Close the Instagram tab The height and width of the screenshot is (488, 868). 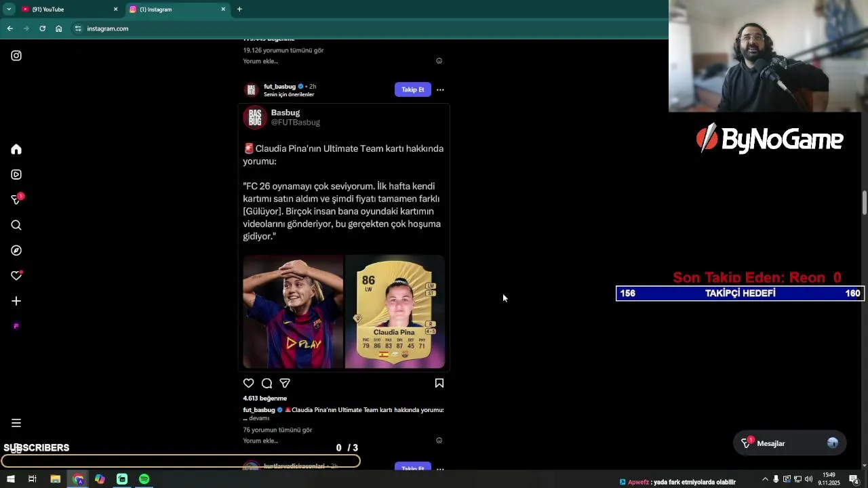pyautogui.click(x=223, y=9)
